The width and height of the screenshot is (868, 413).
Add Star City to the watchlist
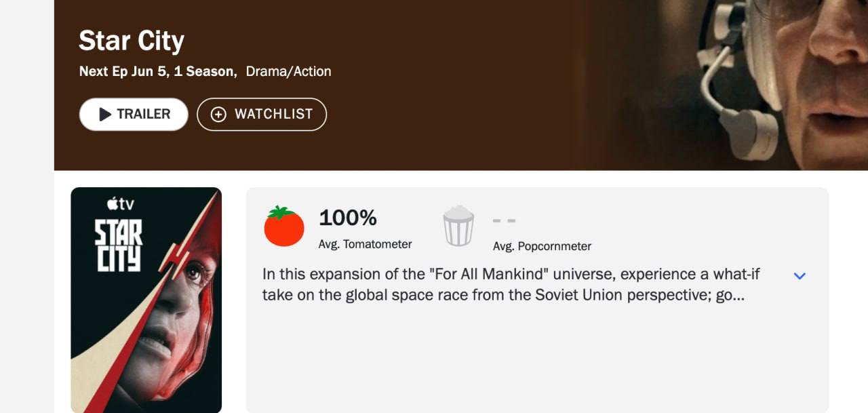click(262, 114)
